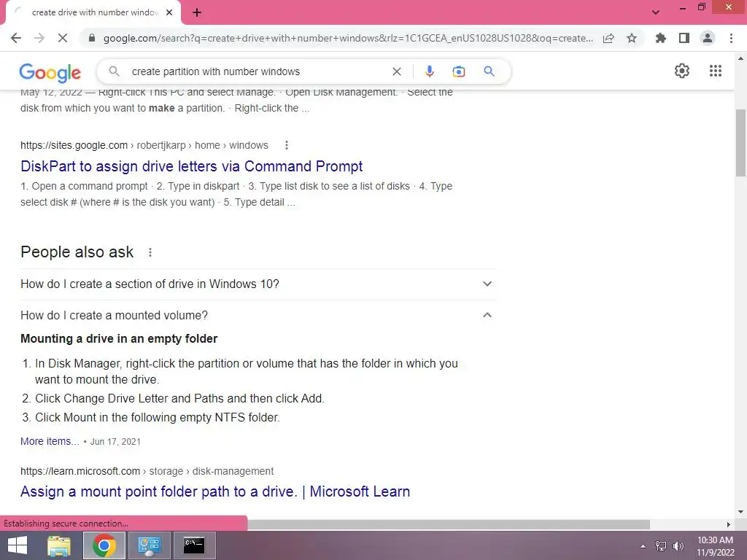747x560 pixels.
Task: Open Google quick settings gear
Action: [682, 71]
